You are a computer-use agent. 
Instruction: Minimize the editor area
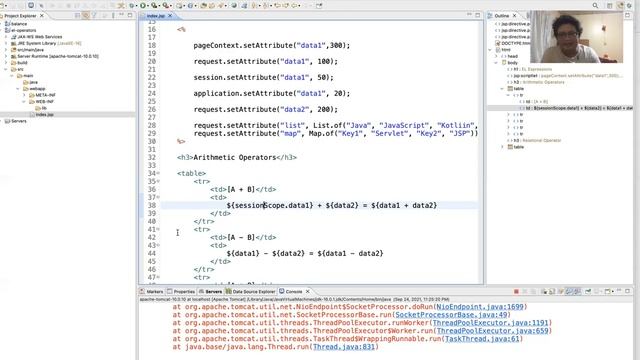click(x=469, y=15)
